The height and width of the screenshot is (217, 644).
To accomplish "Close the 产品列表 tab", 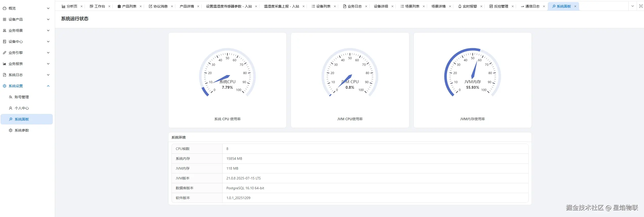I will [141, 6].
